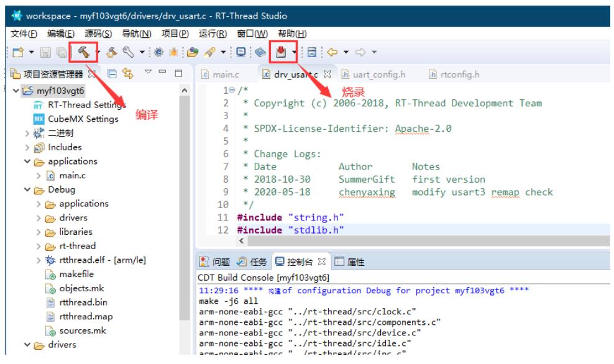Click the Rebuild hammer-with-arrows icon
Screen dimensions: 614x364
(x=112, y=52)
